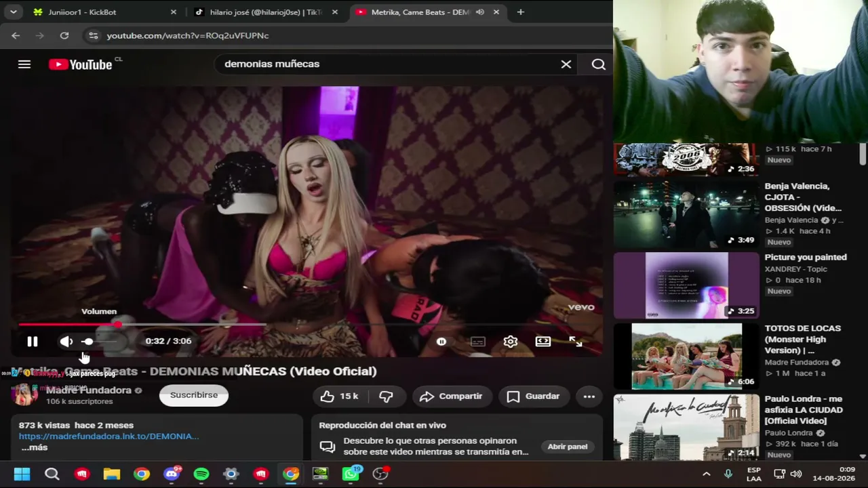Screen dimensions: 868x488
Task: Open the 'Picture you painted' video title
Action: coord(806,258)
